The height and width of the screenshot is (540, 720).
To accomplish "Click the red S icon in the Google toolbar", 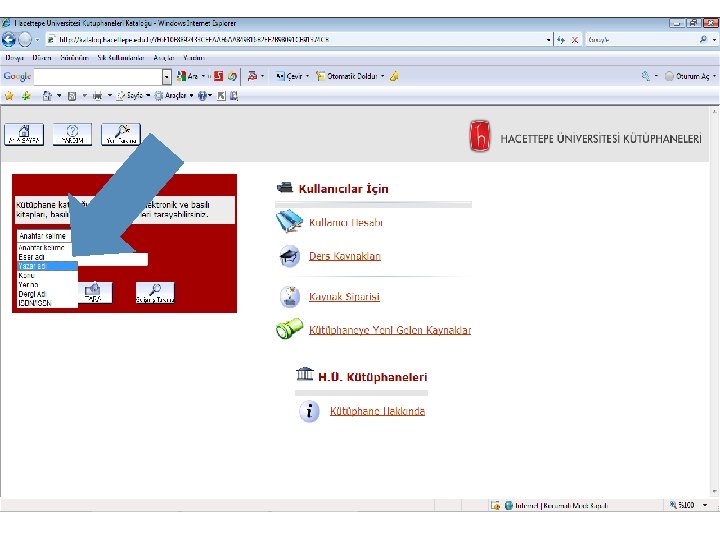I will point(219,76).
